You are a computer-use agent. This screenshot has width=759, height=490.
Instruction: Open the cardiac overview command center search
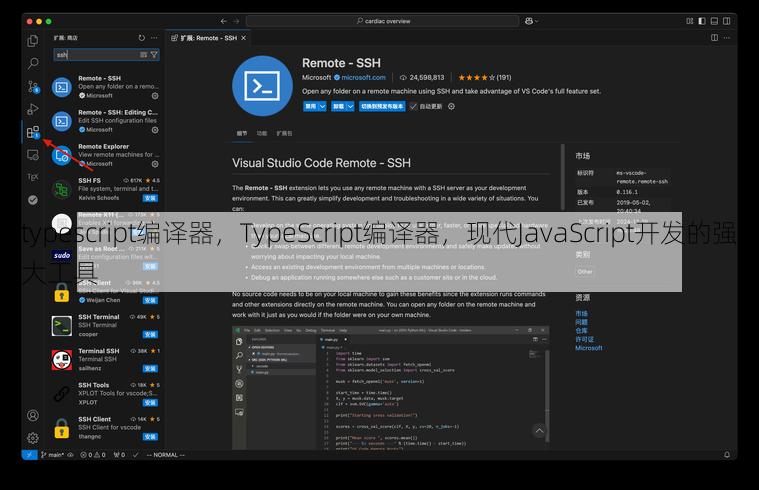(x=382, y=21)
